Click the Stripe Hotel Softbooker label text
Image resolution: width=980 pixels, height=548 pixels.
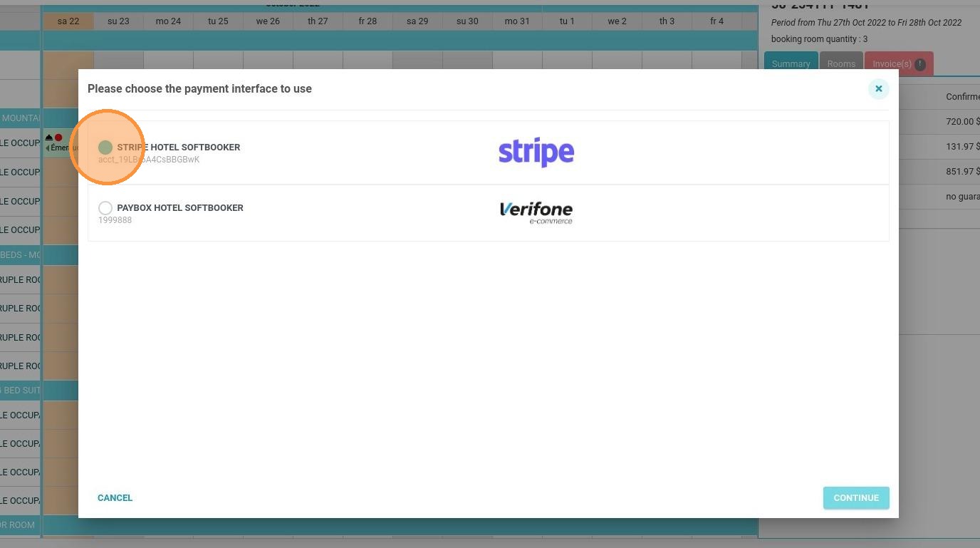tap(179, 148)
